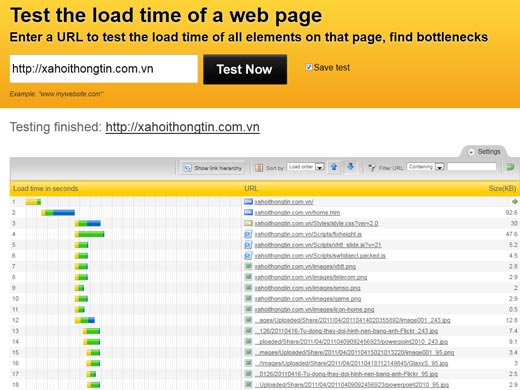Click the script icon beside fixheight.js
This screenshot has height=390, width=520.
pos(248,234)
